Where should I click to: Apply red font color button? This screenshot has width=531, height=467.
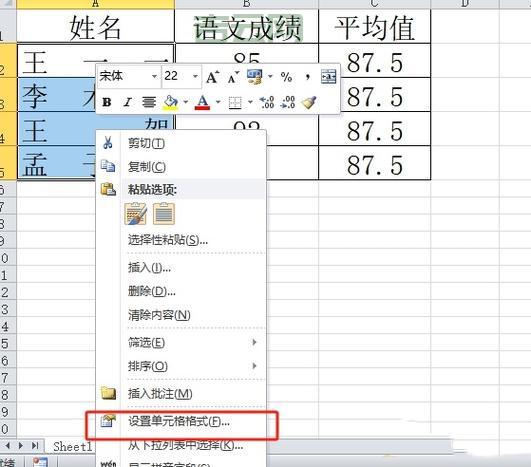202,102
